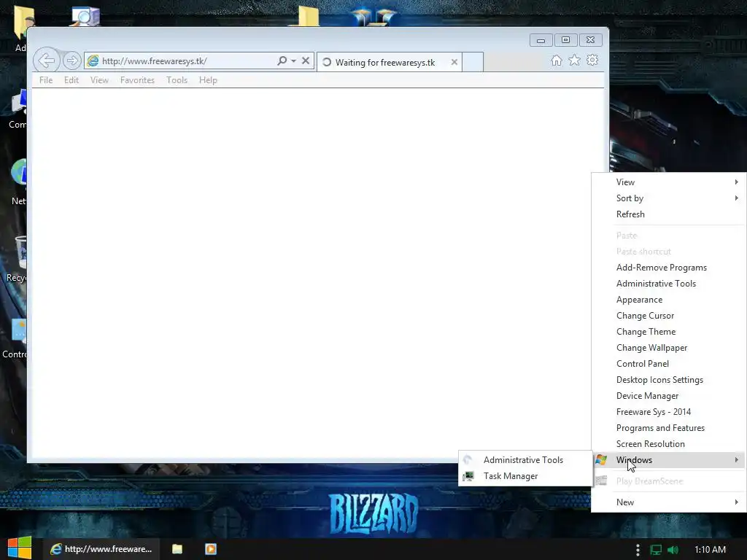Open Favorites star icon
The width and height of the screenshot is (747, 560).
tap(575, 60)
